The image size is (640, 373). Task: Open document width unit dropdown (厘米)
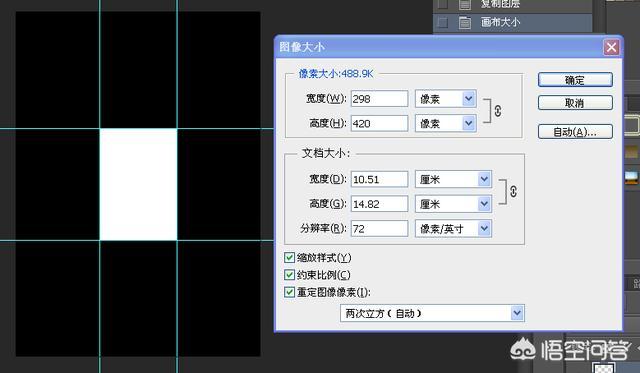pyautogui.click(x=453, y=179)
